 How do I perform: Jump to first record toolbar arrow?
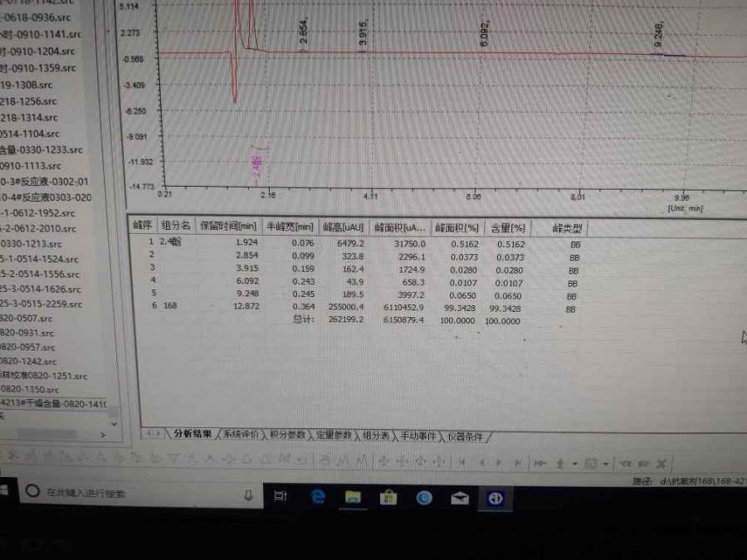click(461, 462)
